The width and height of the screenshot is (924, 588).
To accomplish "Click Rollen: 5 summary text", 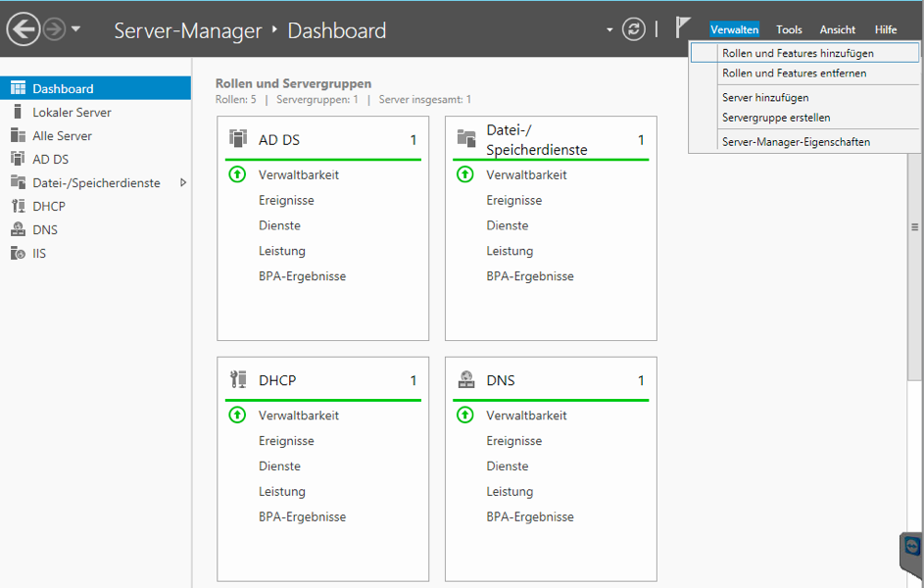I will coord(236,100).
